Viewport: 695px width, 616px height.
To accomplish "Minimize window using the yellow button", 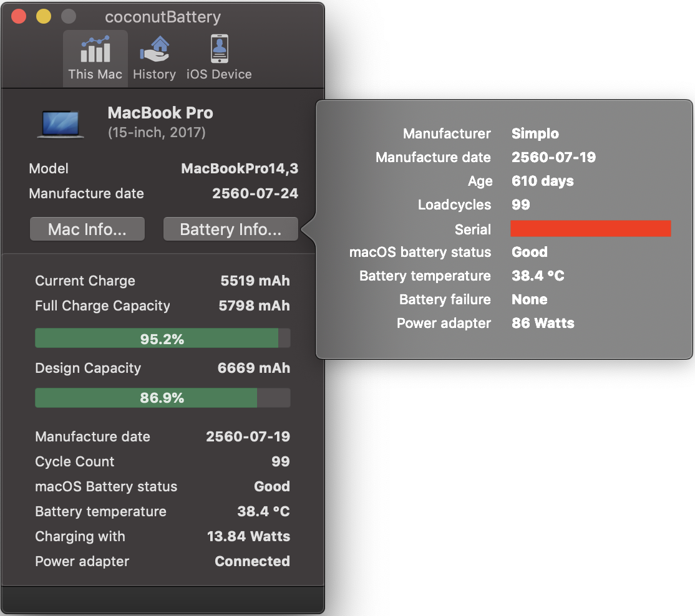I will 44,16.
